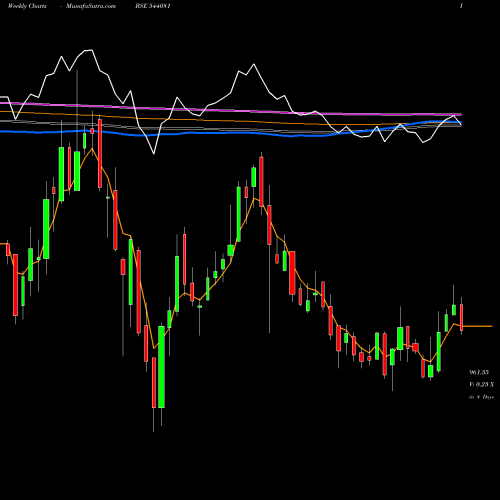The image size is (500, 500).
Task: Click the 'in 4 Days' label
Action: pos(481,397)
